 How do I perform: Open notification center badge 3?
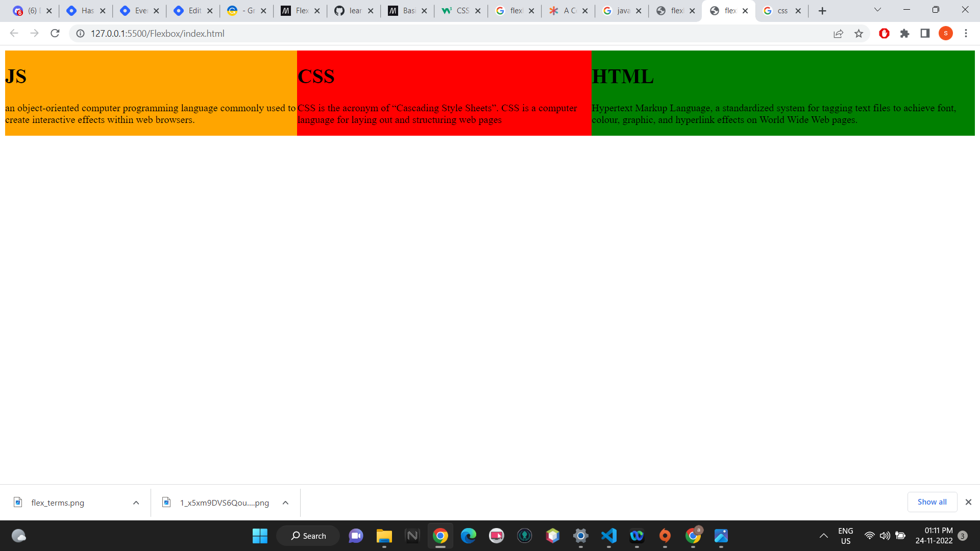point(963,536)
